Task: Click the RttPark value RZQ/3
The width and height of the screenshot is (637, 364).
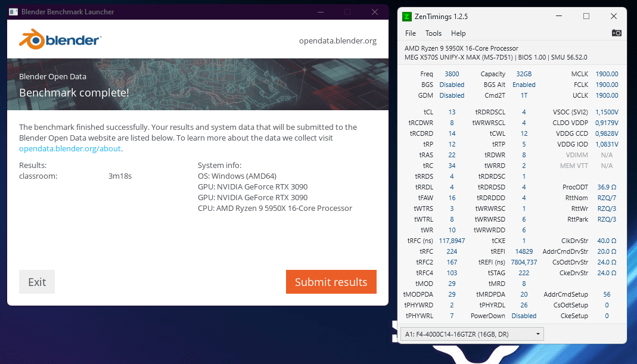Action: click(607, 219)
